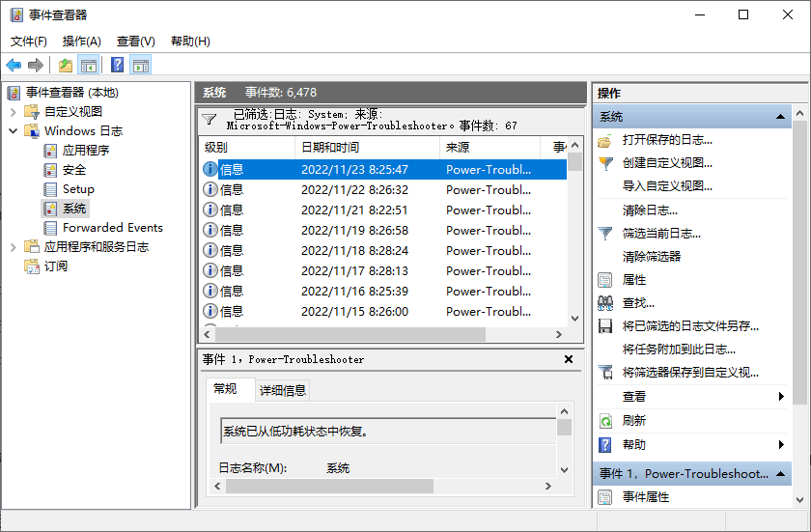Click the 自定义视图 folder icon
The image size is (811, 532).
tap(32, 112)
